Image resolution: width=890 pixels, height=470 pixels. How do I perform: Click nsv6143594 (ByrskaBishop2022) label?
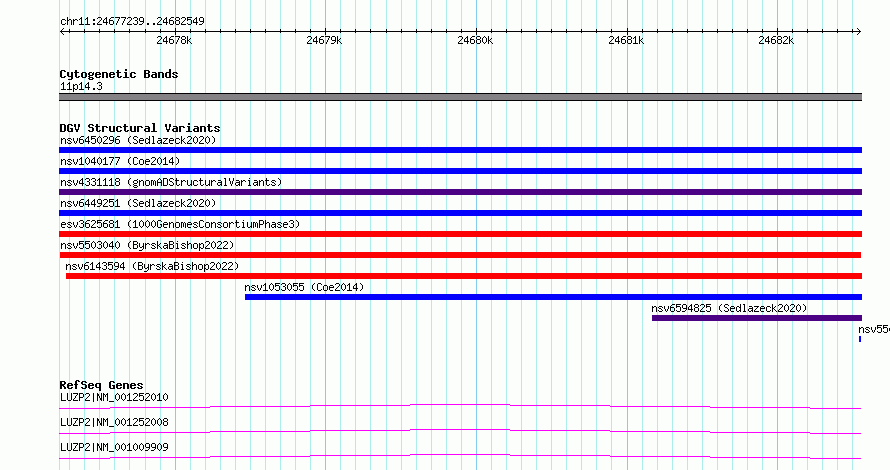click(152, 266)
